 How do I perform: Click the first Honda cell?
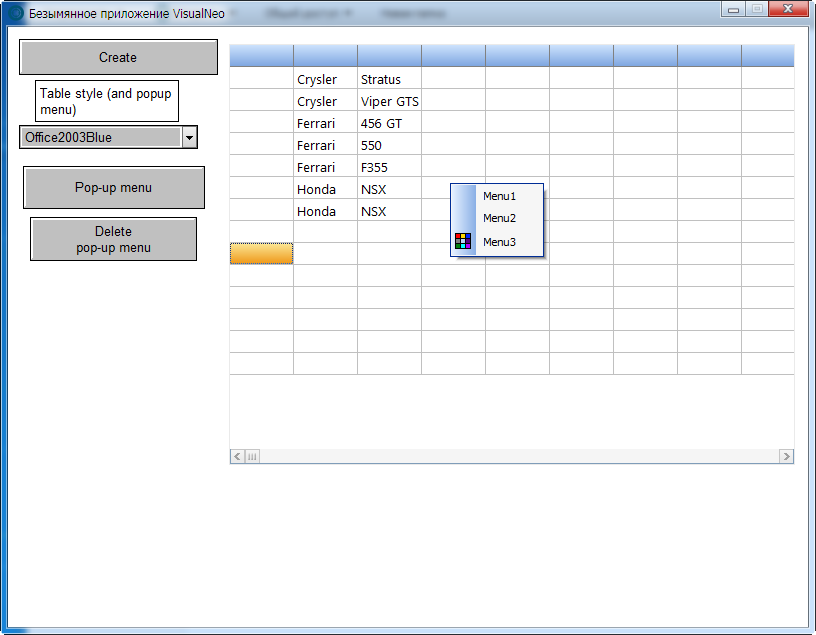click(x=325, y=189)
